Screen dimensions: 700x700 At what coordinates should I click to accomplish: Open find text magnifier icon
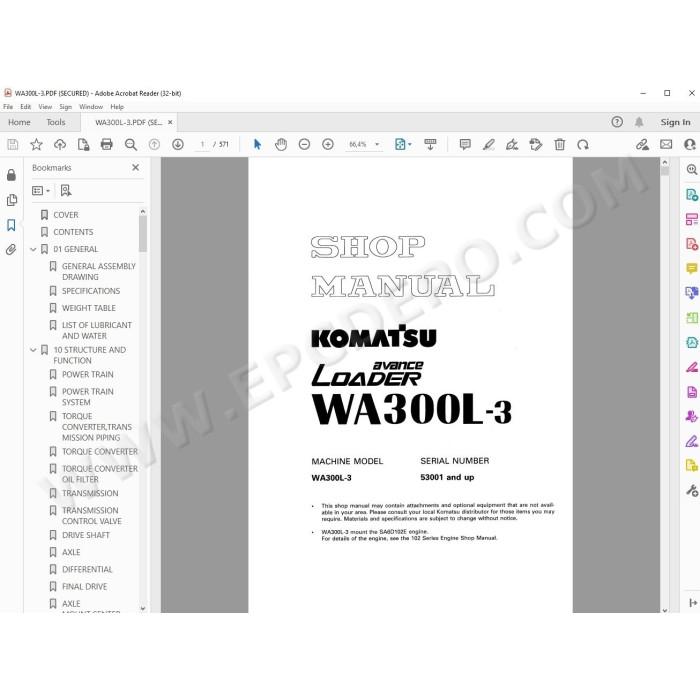[x=131, y=144]
